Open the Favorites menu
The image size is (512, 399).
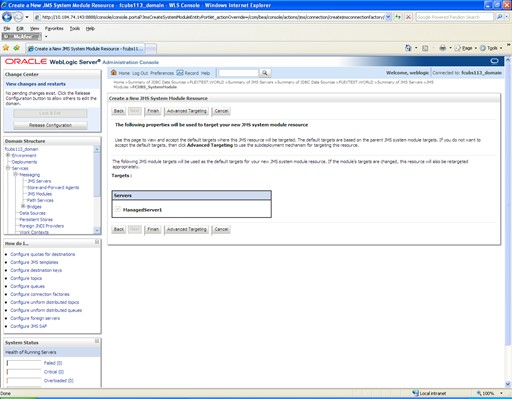[x=54, y=28]
